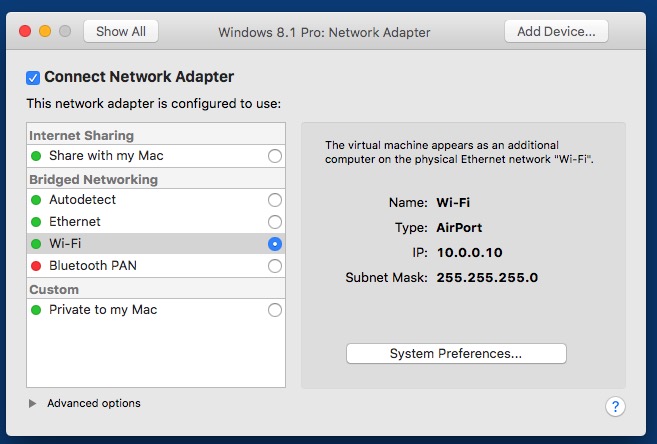Open the help question mark button
The image size is (657, 444).
(615, 406)
